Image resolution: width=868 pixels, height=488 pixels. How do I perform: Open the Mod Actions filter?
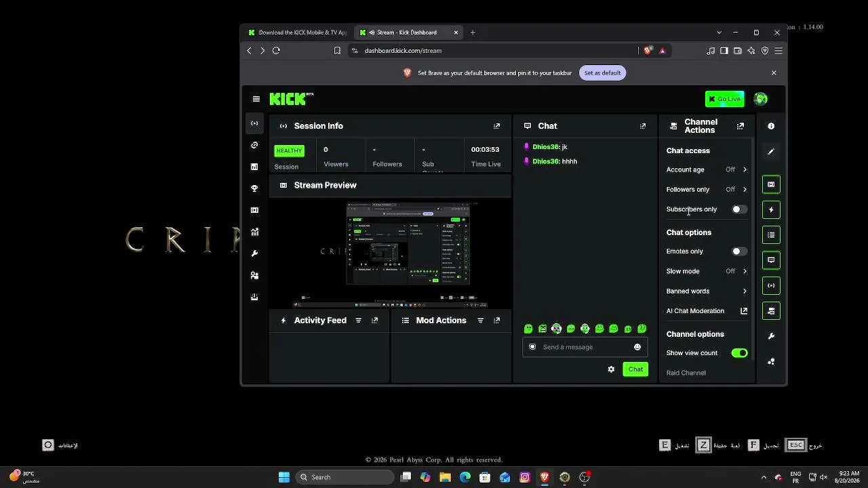click(480, 321)
